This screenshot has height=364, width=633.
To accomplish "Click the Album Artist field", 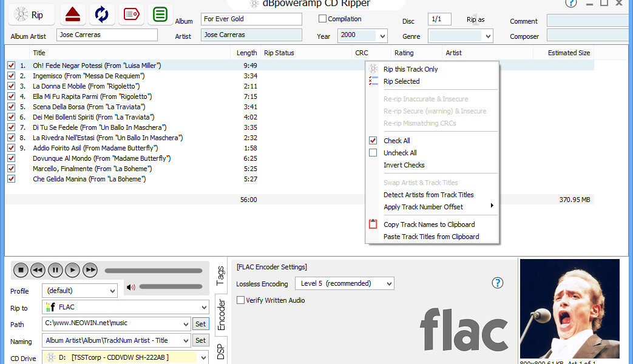I will click(x=107, y=35).
